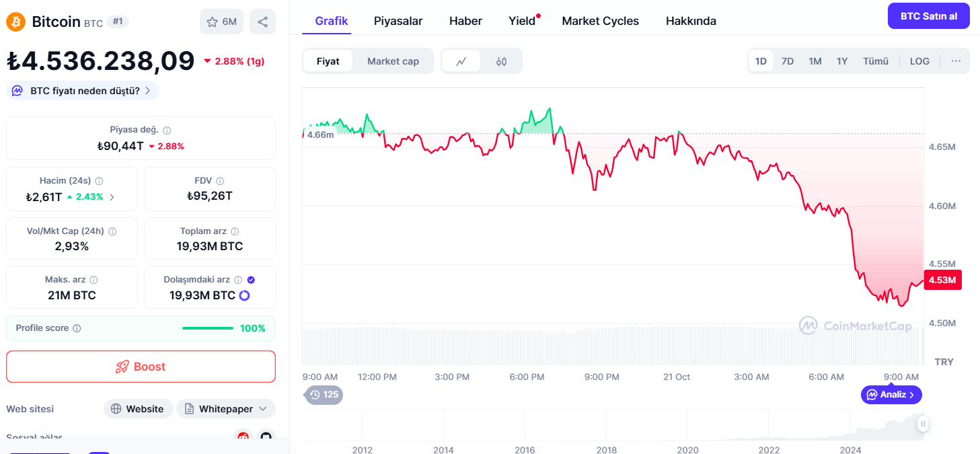980x454 pixels.
Task: Click the verified badge on Dolaşımdaki arz
Action: [x=251, y=280]
